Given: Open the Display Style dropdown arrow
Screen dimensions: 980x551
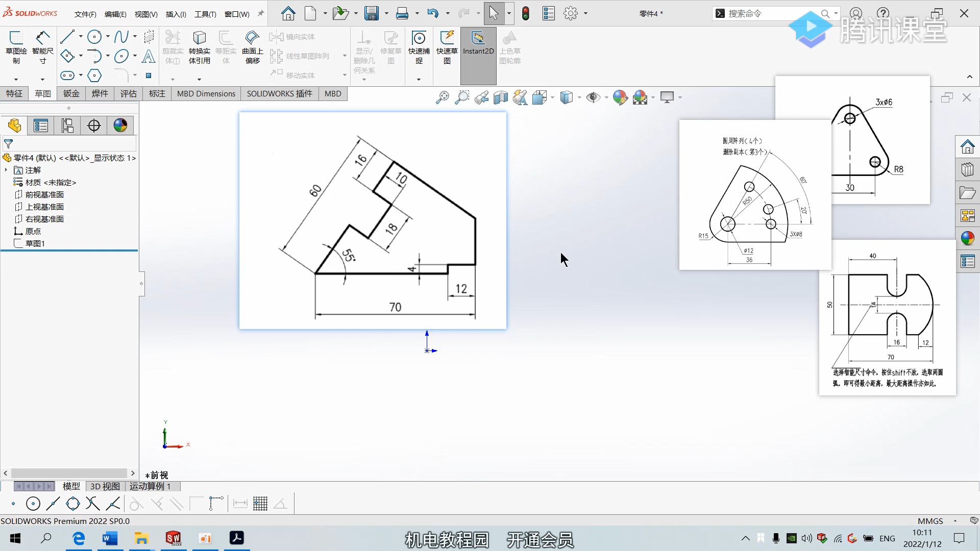Looking at the screenshot, I should pos(579,97).
